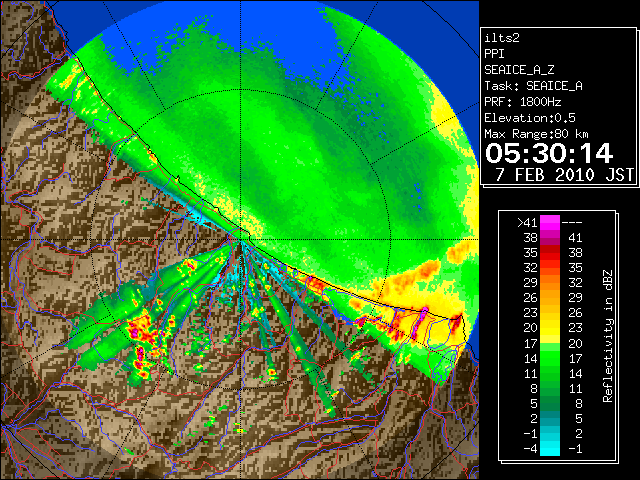
Task: Click the '7 FEB 2010 JST' date
Action: click(564, 175)
